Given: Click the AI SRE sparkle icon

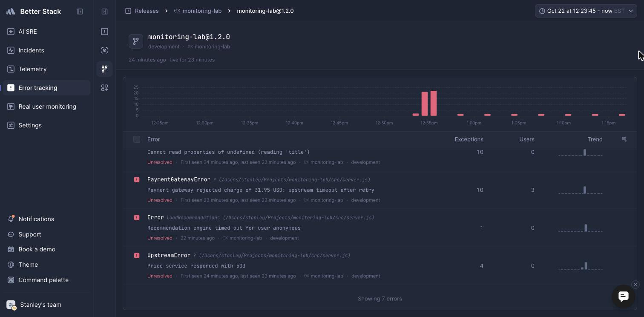Looking at the screenshot, I should point(11,32).
